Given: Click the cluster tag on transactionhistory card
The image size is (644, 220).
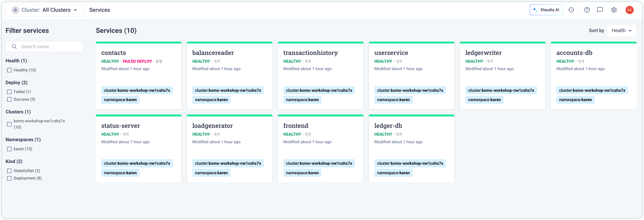Looking at the screenshot, I should pyautogui.click(x=319, y=90).
